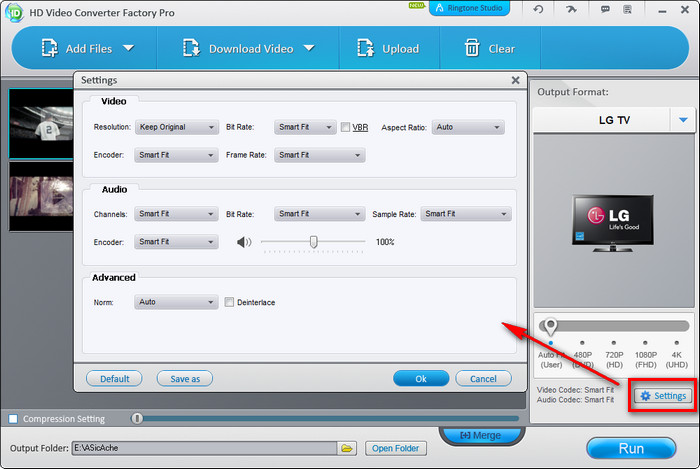
Task: Click the volume speaker icon
Action: [x=244, y=242]
